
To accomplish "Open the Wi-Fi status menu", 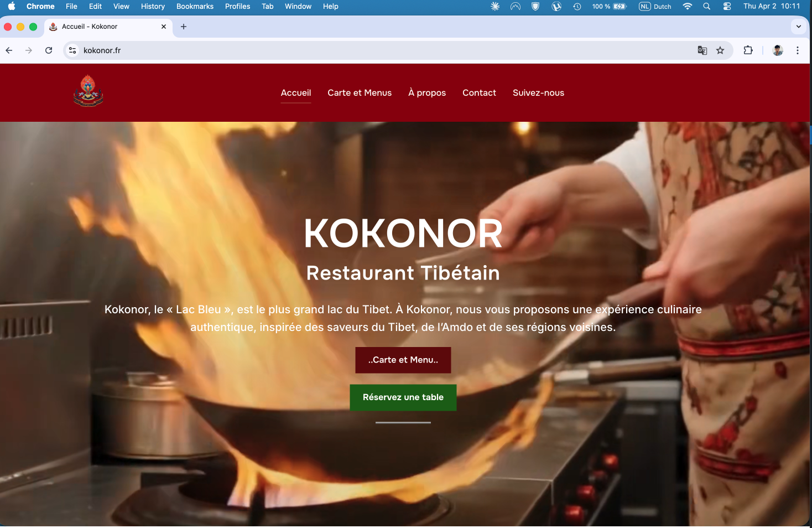I will point(688,6).
